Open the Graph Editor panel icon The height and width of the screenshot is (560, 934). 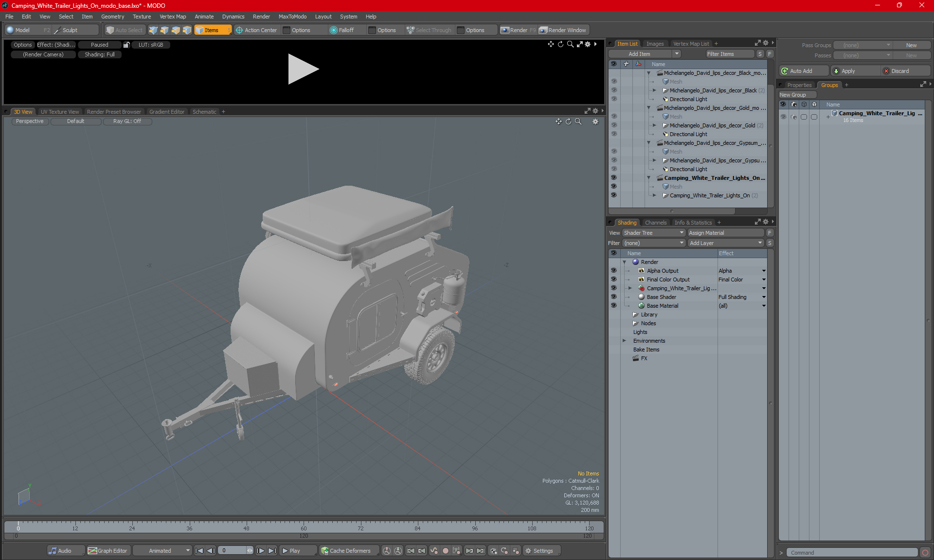pos(93,551)
